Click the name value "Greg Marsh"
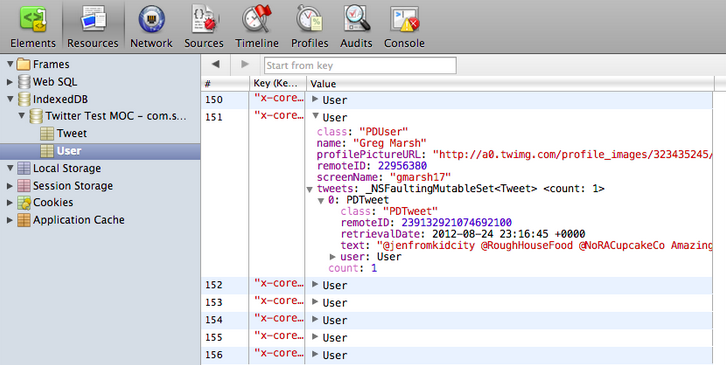 coord(390,143)
